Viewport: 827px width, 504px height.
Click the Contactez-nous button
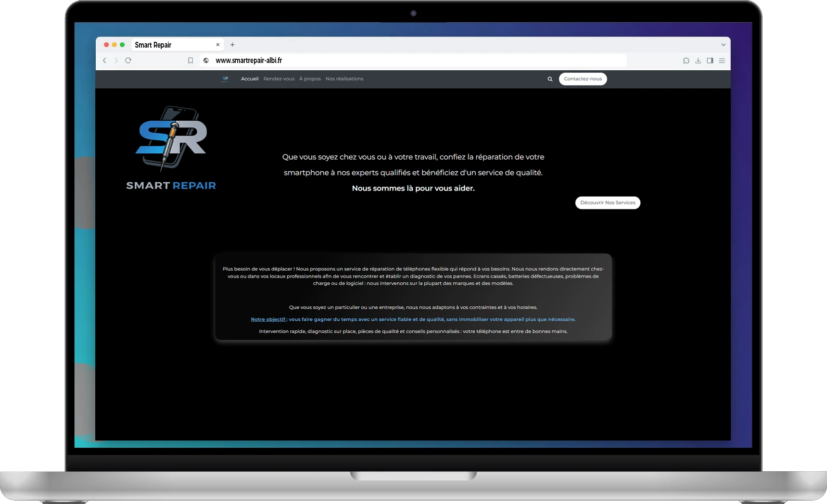tap(583, 79)
